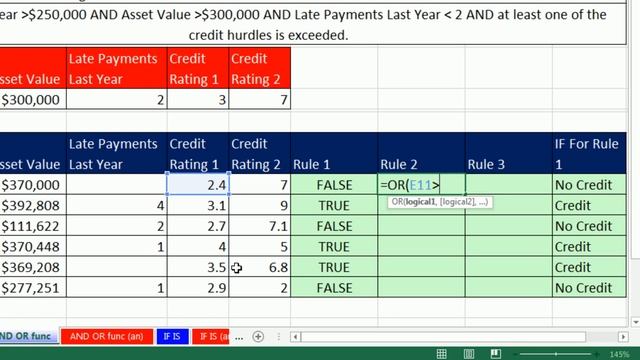Select Rule 1 FALSE in $277,251 row
Viewport: 640px width, 360px height.
click(x=334, y=287)
